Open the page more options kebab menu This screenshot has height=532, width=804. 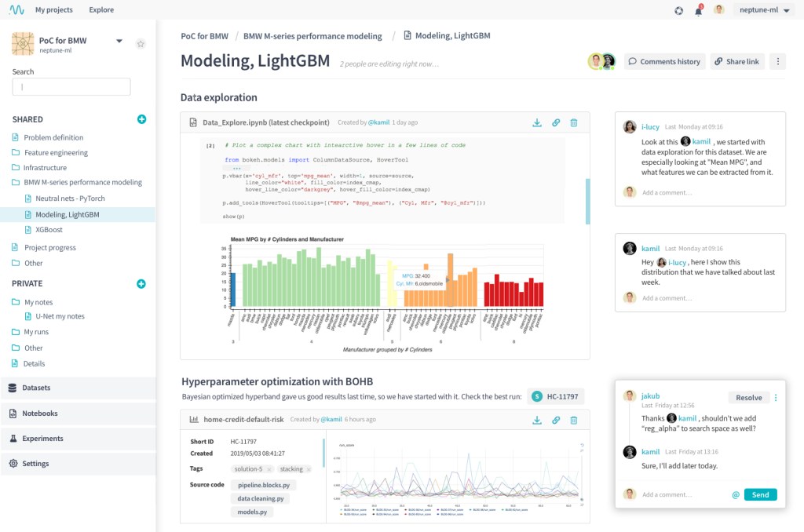(x=778, y=61)
